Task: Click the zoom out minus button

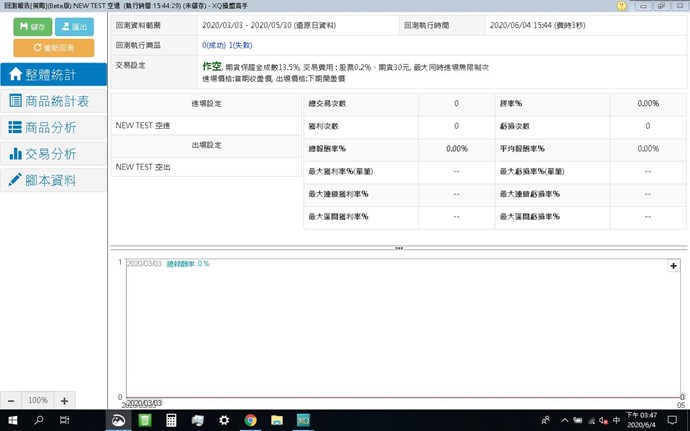Action: (x=11, y=400)
